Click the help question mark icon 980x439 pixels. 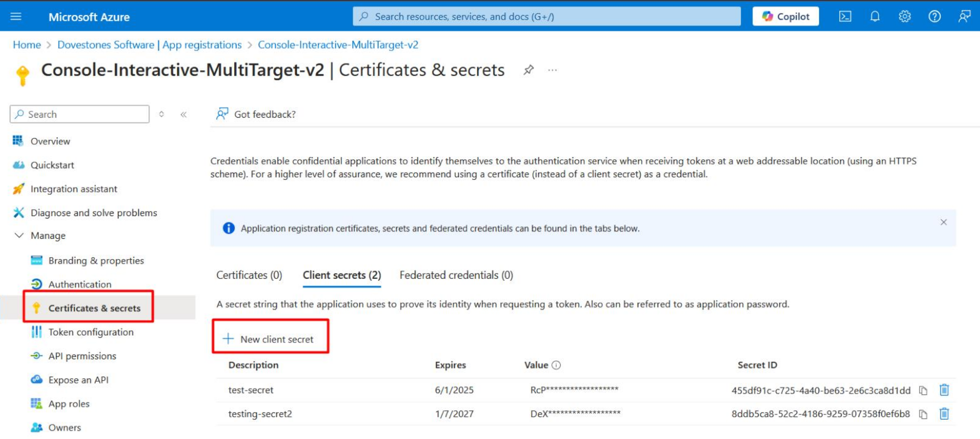[934, 16]
